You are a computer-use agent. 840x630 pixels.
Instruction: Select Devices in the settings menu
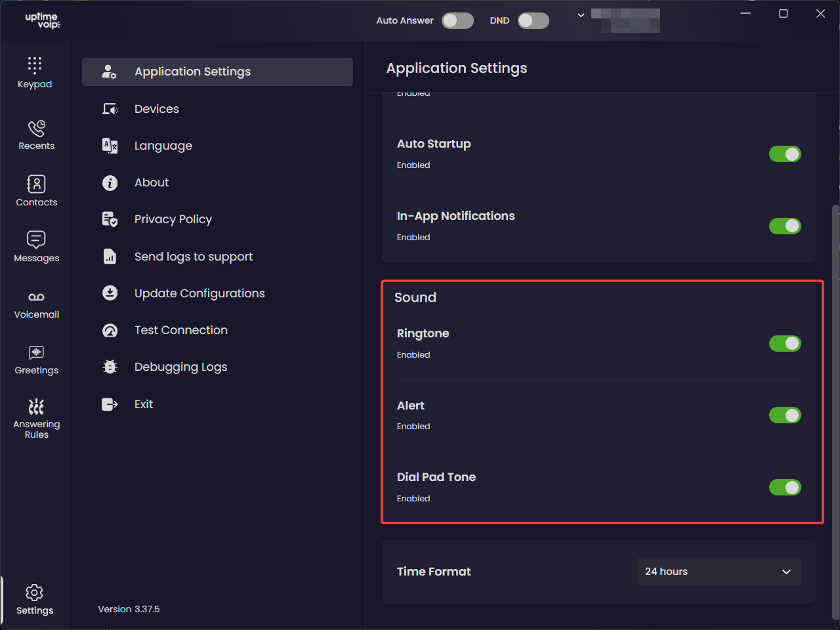(x=156, y=109)
